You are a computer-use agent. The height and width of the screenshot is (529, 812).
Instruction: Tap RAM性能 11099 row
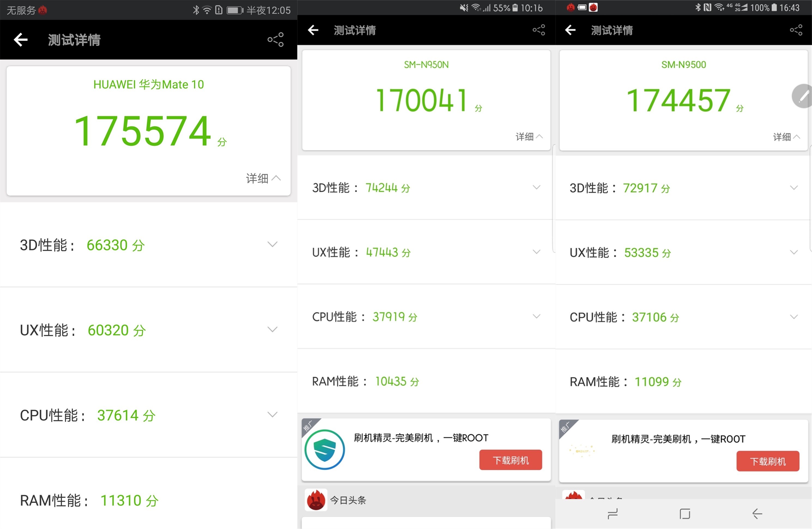coord(684,381)
